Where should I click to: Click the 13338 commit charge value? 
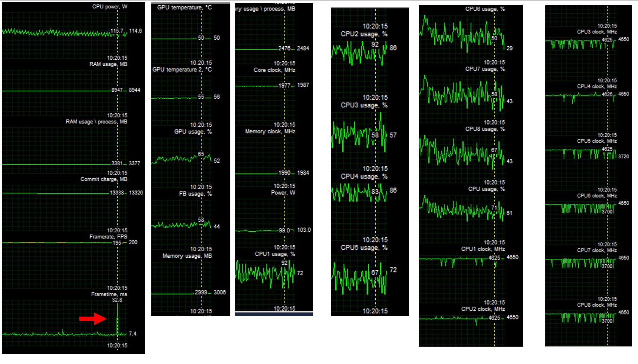click(117, 193)
